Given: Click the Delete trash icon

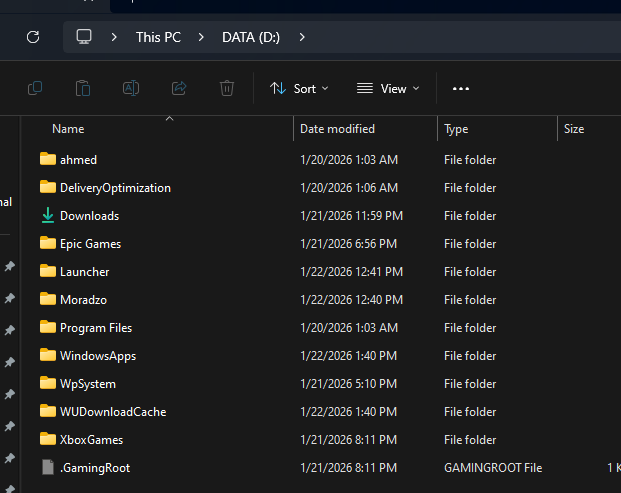Looking at the screenshot, I should (227, 88).
